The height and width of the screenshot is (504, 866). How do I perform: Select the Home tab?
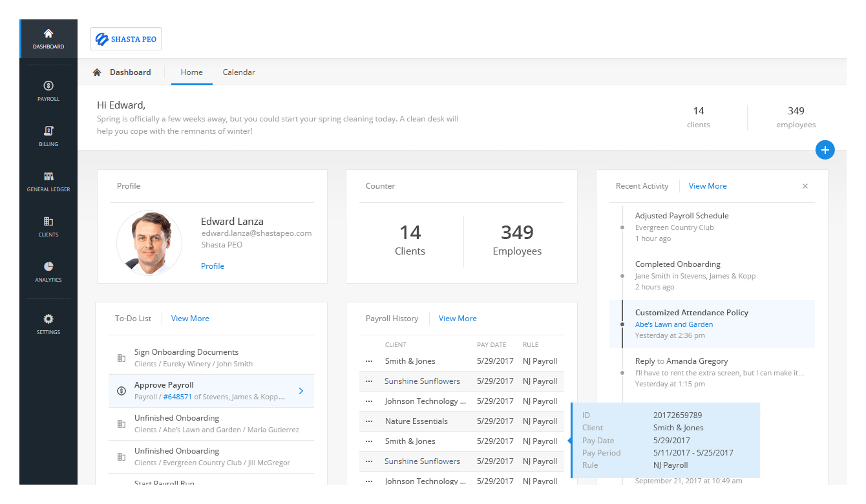click(191, 72)
